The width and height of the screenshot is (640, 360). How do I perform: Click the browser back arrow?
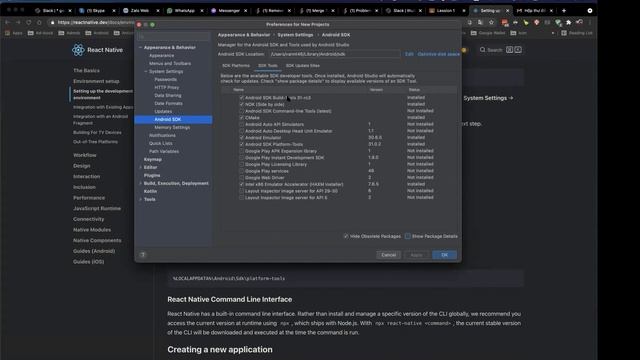point(7,22)
